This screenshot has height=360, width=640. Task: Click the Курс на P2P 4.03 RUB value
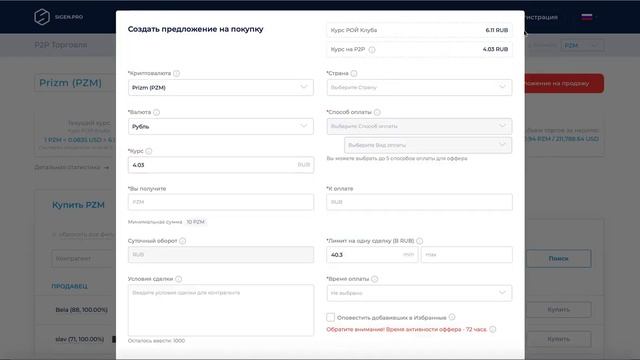(x=496, y=49)
